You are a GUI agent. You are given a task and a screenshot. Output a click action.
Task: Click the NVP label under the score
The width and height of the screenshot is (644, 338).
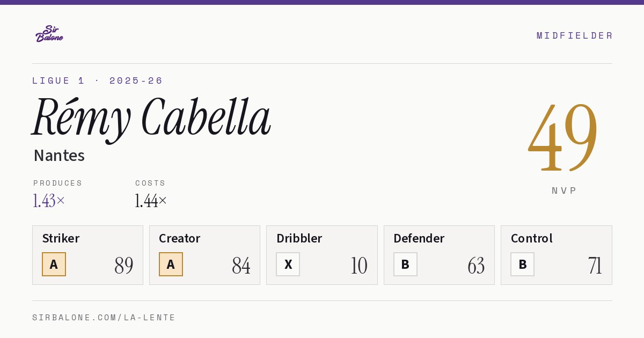[564, 190]
